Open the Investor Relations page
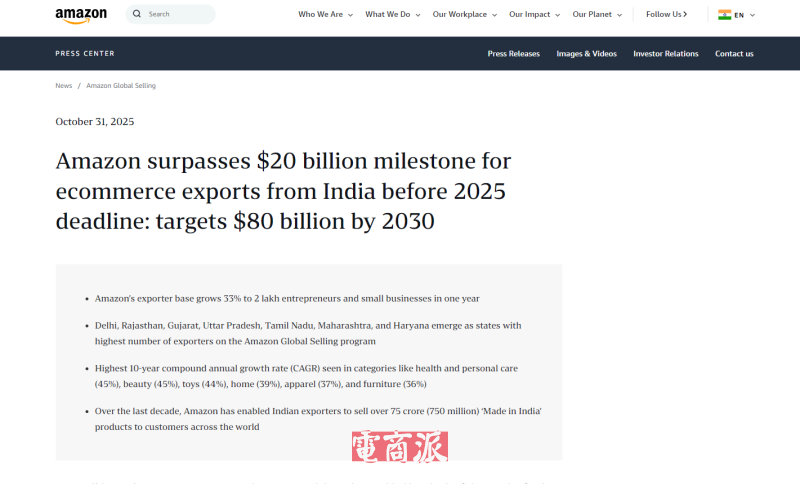The image size is (800, 484). pos(665,54)
